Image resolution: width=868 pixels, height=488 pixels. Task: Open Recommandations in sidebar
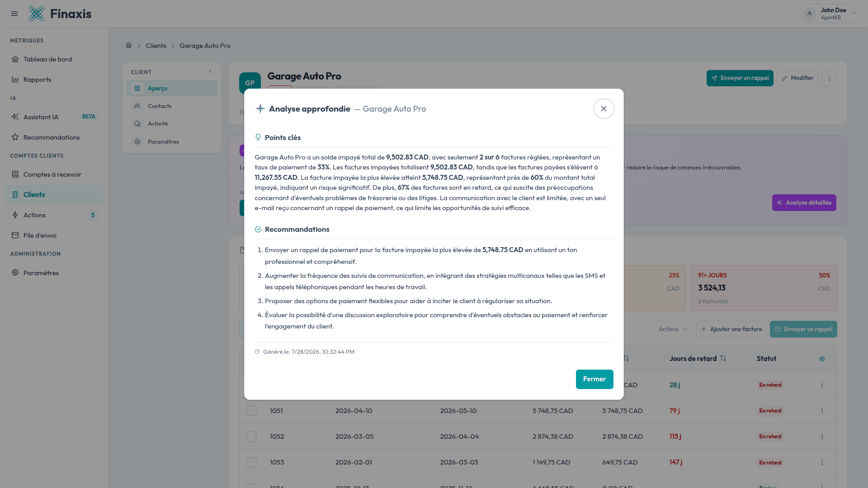pos(54,137)
